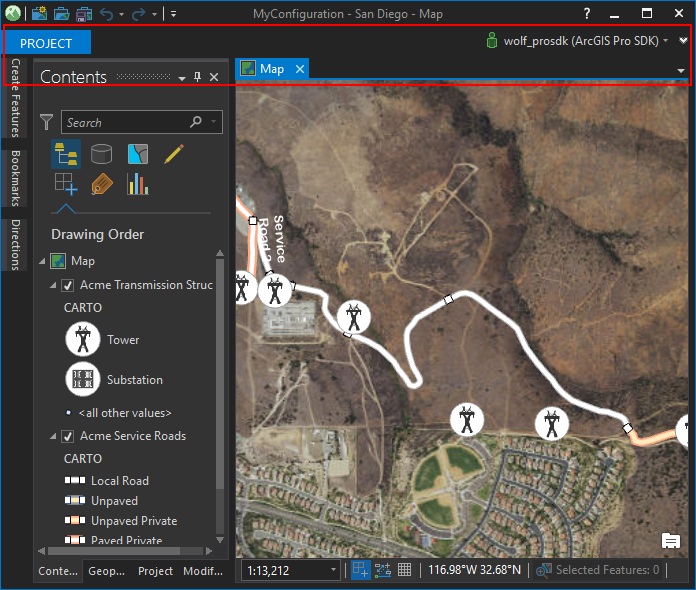Click the Unpaved Private line swatch
The image size is (696, 590).
tap(75, 520)
